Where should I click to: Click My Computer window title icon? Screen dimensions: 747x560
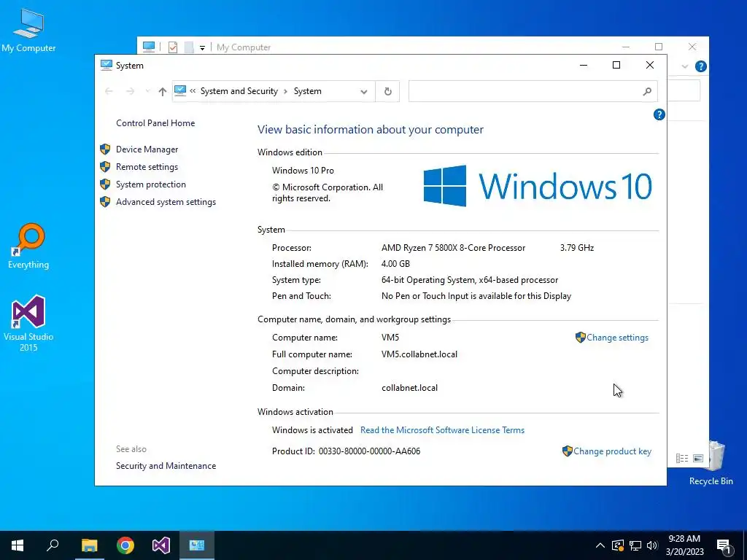149,47
